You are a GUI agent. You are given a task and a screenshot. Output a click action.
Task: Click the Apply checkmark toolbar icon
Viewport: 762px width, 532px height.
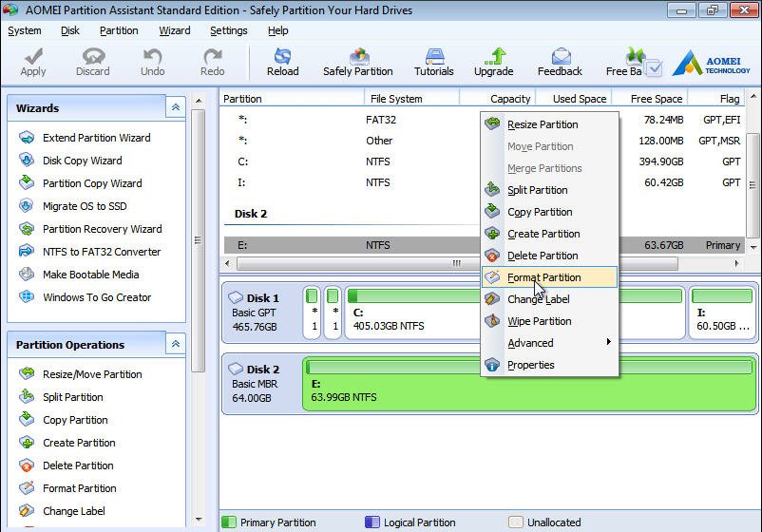(x=33, y=56)
